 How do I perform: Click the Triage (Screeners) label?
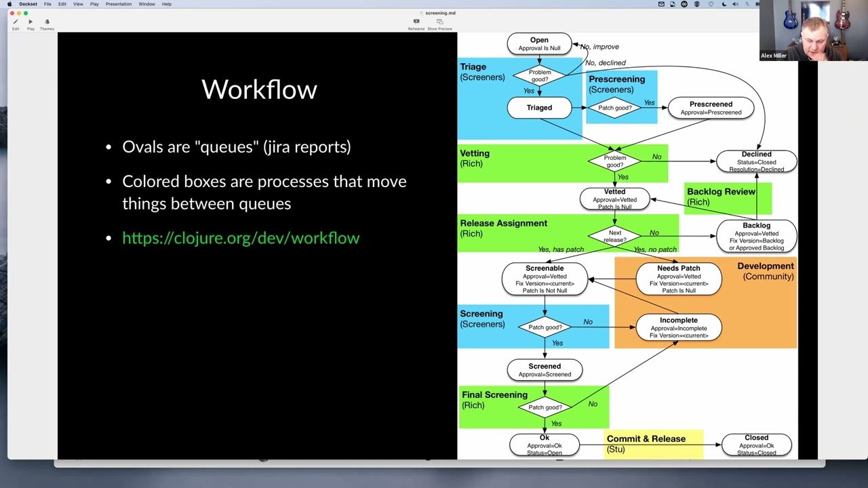(x=482, y=72)
